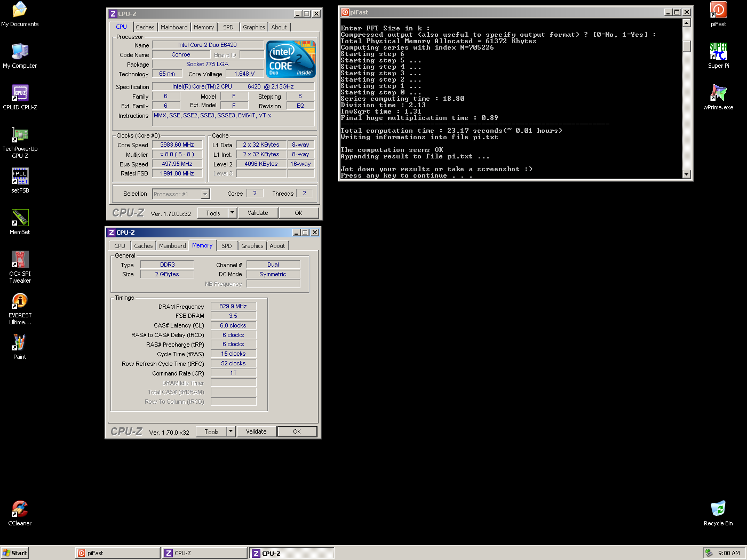Expand Tools dropdown arrow in upper CPU-Z
Screen dimensions: 747x560
click(232, 213)
